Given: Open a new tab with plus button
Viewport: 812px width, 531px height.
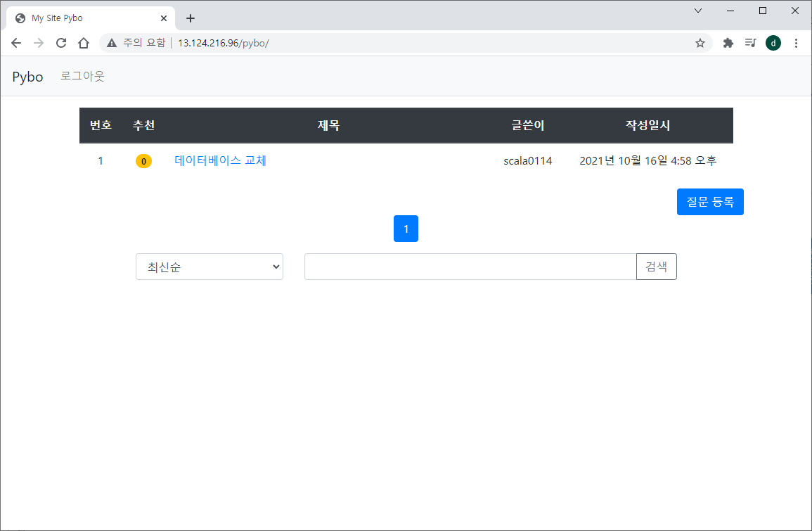Looking at the screenshot, I should pos(191,18).
